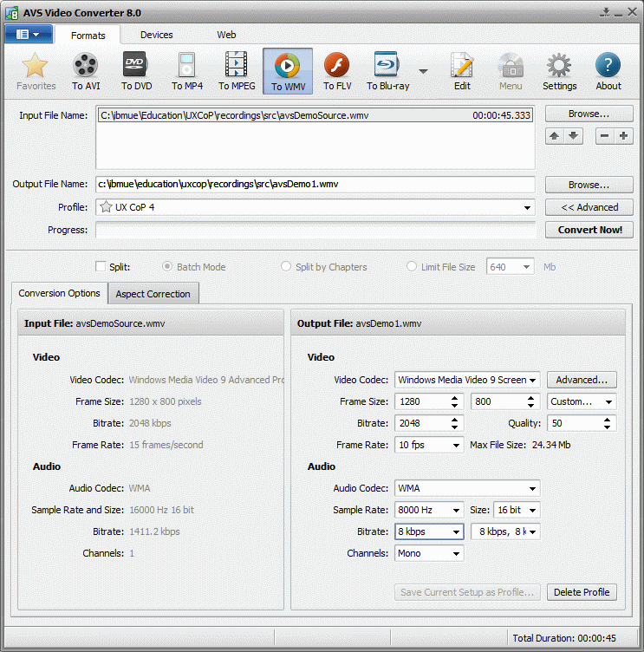Image resolution: width=644 pixels, height=652 pixels.
Task: Click the Max File Size 24.34 Mb value
Action: [x=551, y=445]
